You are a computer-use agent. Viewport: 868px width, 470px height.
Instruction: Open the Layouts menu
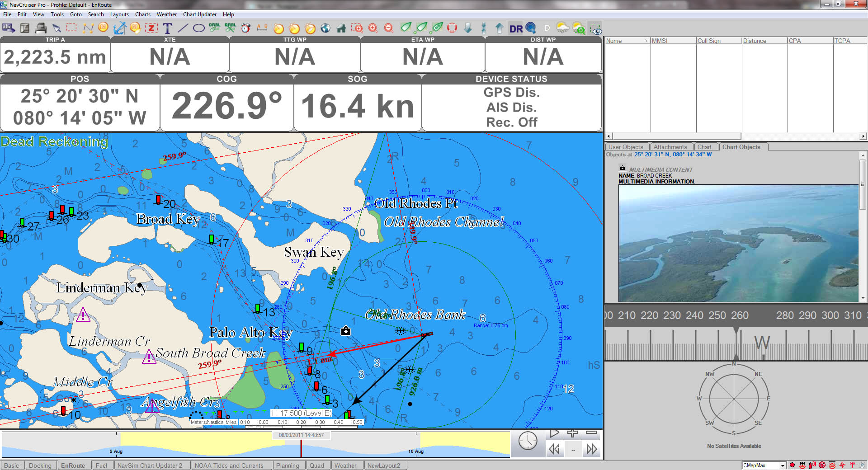(119, 14)
